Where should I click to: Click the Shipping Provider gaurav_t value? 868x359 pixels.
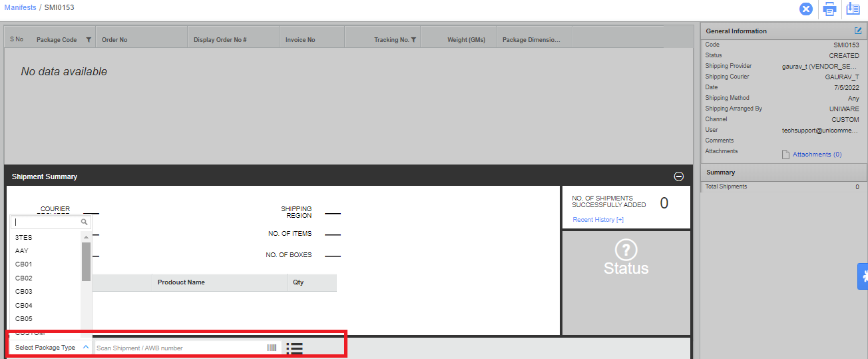[x=821, y=66]
